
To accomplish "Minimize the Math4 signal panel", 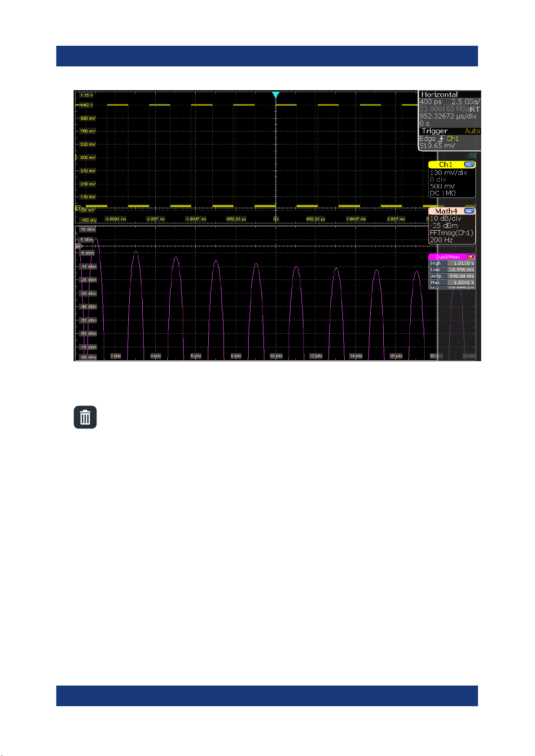I will click(469, 211).
